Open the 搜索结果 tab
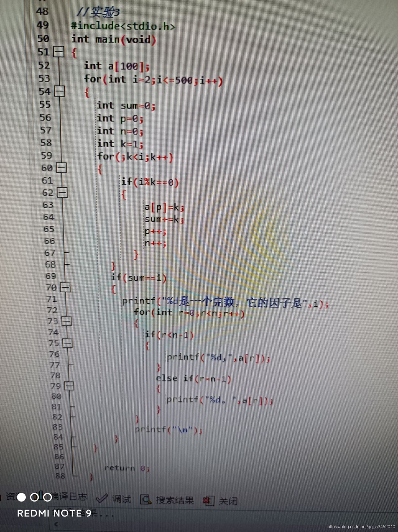398x532 pixels. point(175,500)
